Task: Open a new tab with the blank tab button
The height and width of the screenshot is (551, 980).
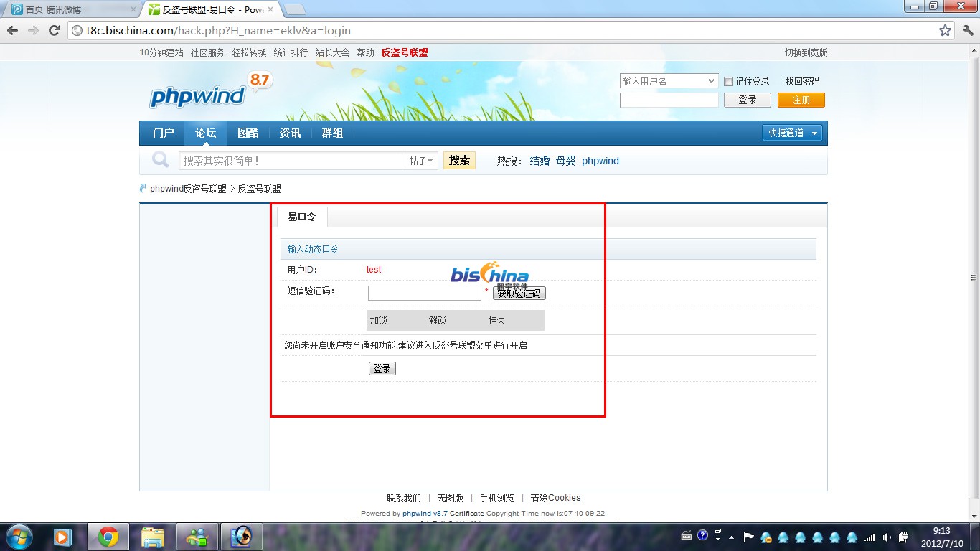Action: point(295,9)
